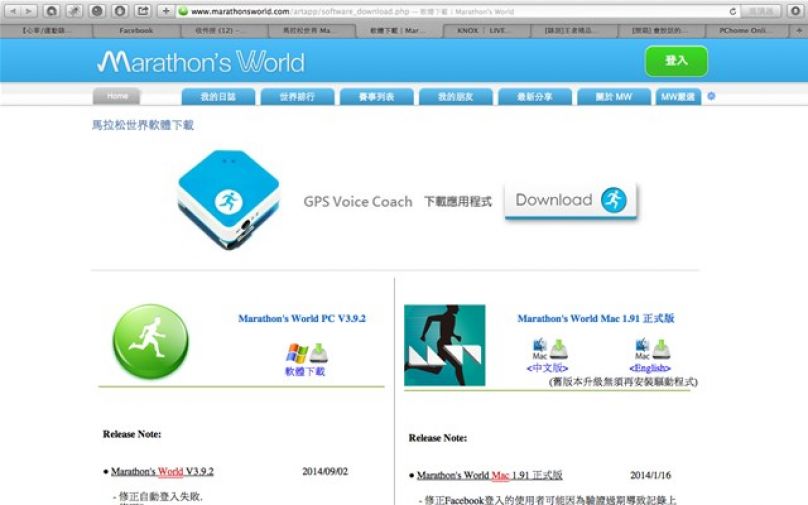Viewport: 808px width, 505px height.
Task: Open the 我的朋友 navigation tab
Action: [x=456, y=97]
